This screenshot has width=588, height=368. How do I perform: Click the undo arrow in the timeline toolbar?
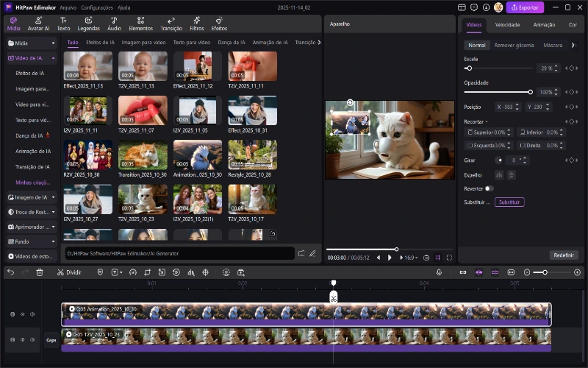click(x=10, y=272)
